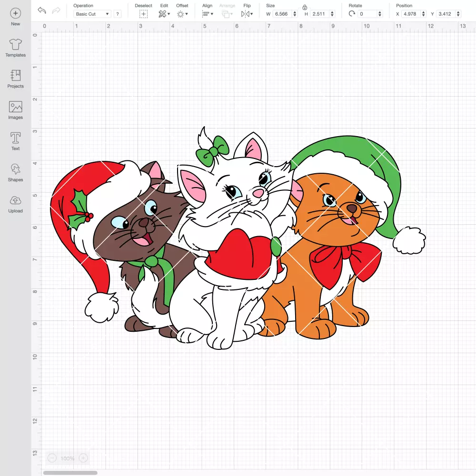Open the Templates panel
Screen dimensions: 476x476
pos(16,48)
